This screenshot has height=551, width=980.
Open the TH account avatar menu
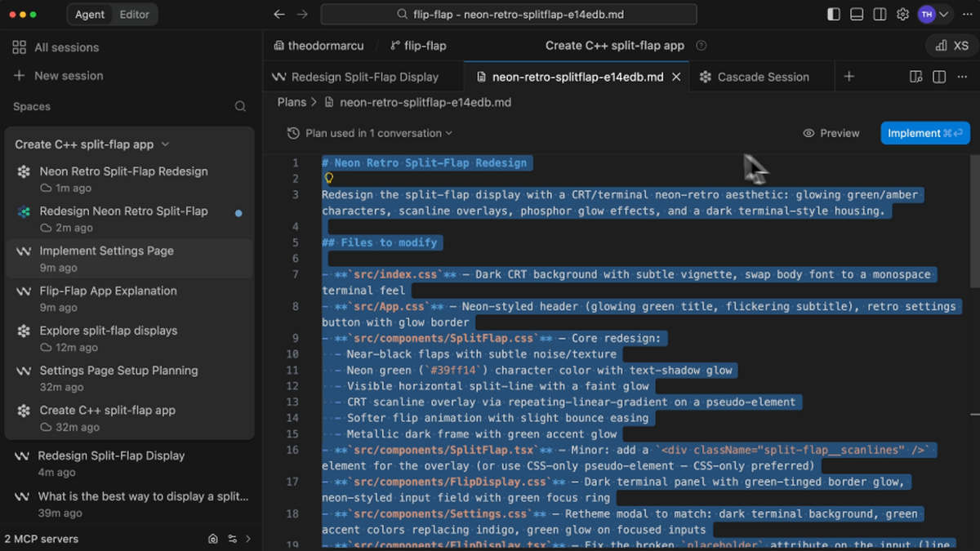(x=933, y=15)
